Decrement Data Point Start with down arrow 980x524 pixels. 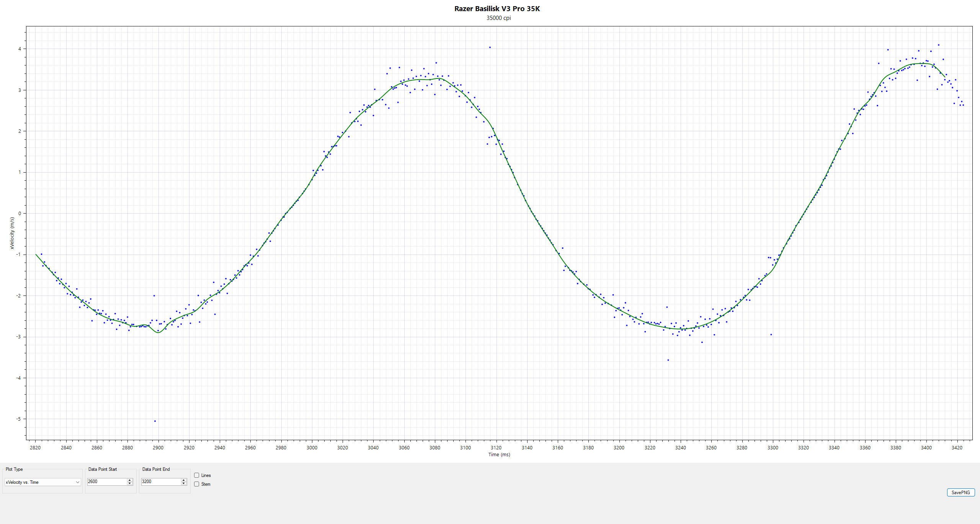(130, 483)
